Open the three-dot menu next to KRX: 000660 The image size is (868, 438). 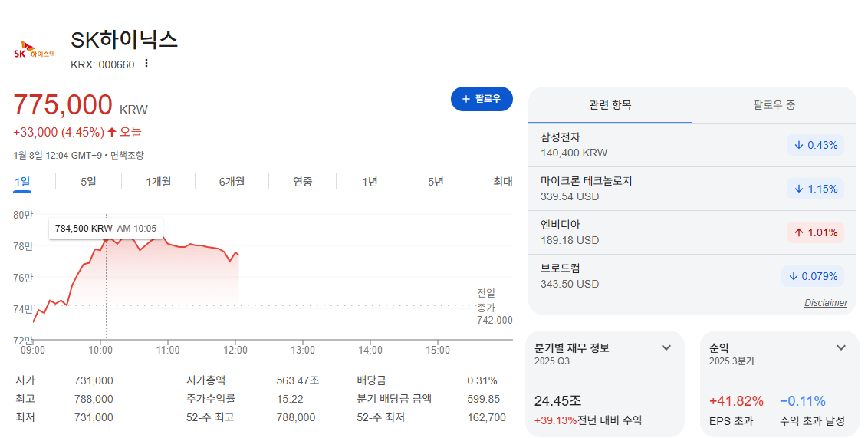(146, 64)
